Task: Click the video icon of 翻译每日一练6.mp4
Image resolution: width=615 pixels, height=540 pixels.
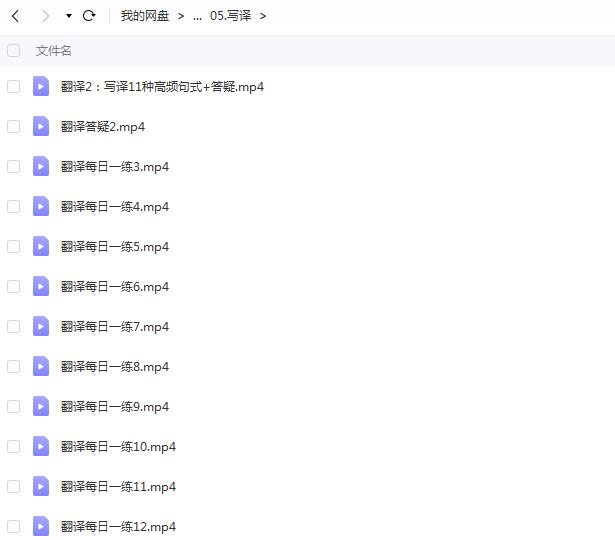Action: point(41,286)
